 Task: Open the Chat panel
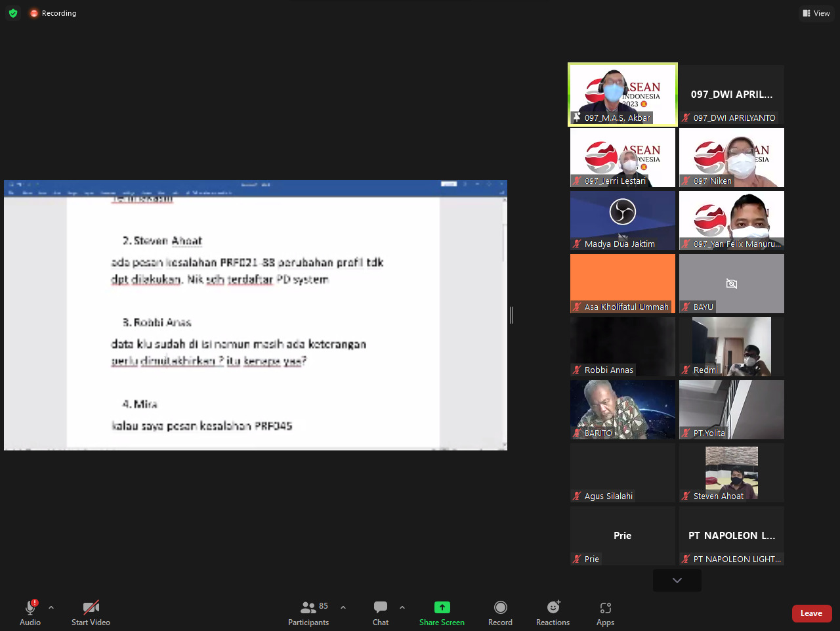(x=381, y=613)
